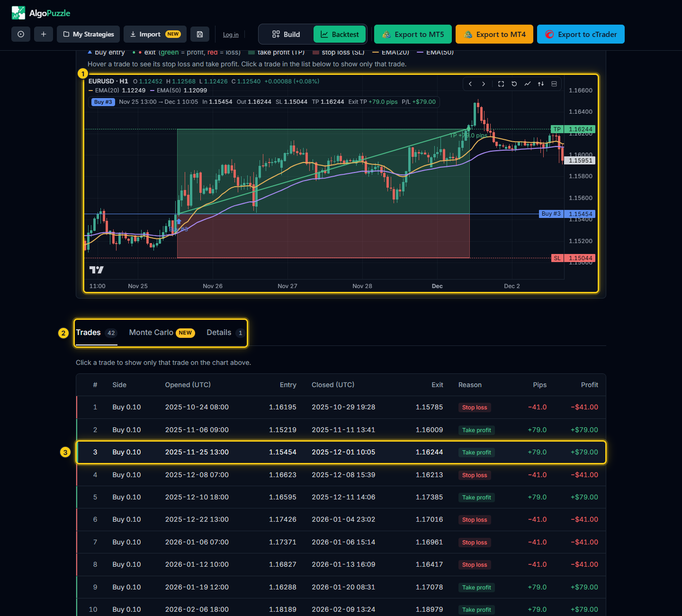Click the fit-to-screen chart icon

point(501,84)
